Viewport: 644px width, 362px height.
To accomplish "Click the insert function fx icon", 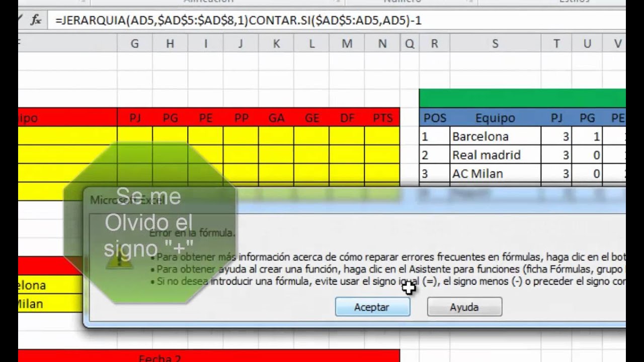I will [36, 20].
